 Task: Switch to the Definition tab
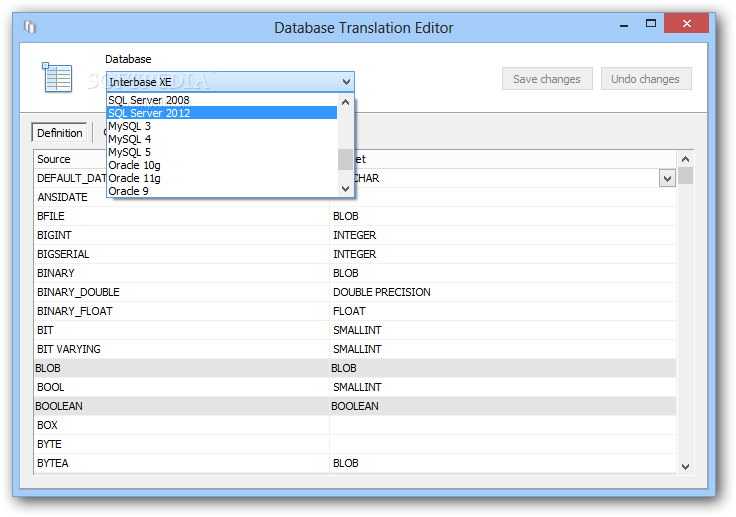tap(60, 133)
